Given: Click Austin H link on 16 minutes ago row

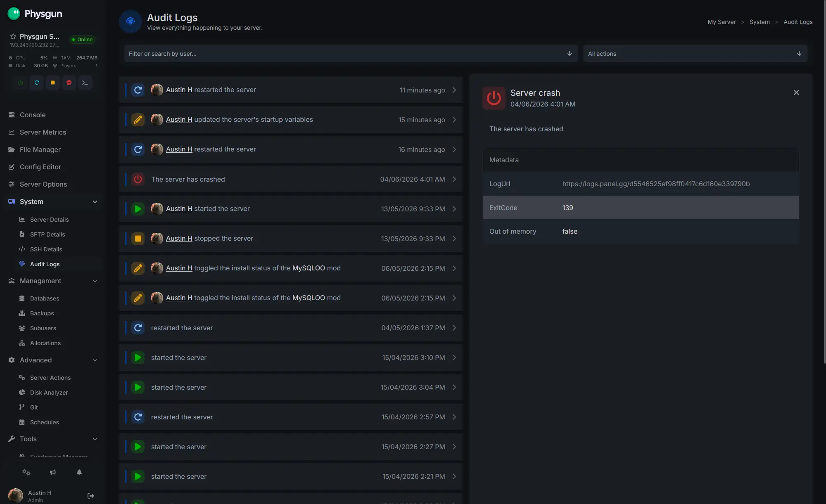Looking at the screenshot, I should tap(179, 149).
